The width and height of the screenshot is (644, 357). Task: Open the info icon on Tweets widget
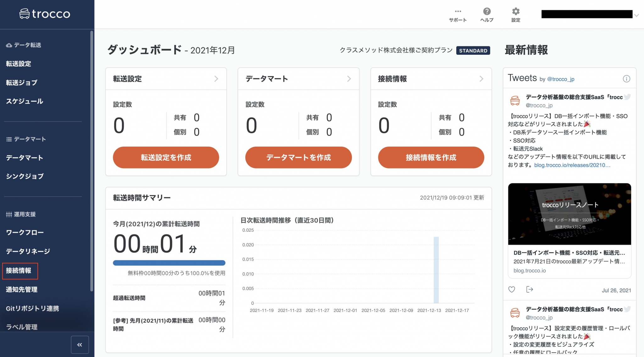(626, 80)
